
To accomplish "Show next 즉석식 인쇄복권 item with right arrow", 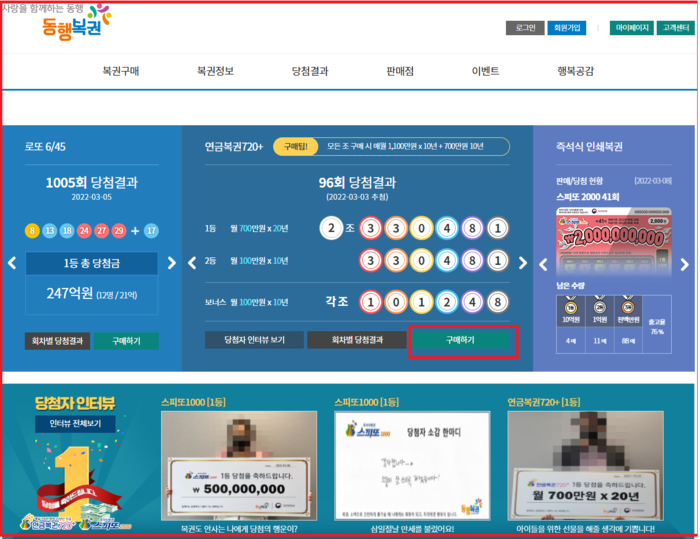I will pos(684,264).
